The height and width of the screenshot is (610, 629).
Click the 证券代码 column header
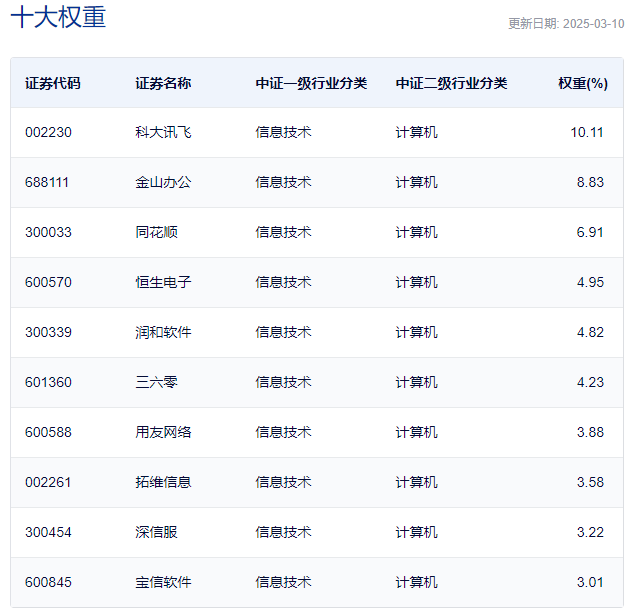pos(53,83)
